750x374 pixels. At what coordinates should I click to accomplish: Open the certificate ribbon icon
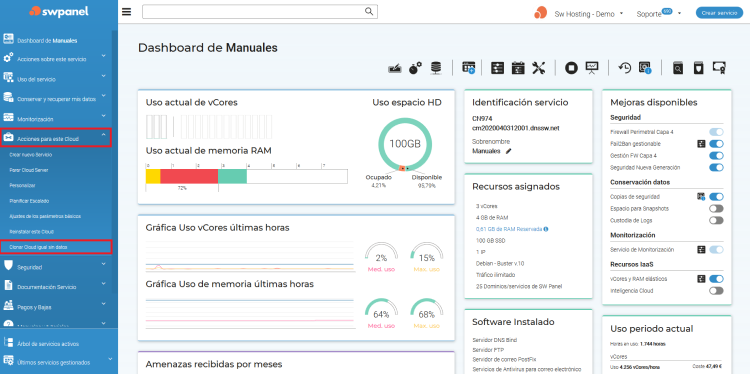coord(719,68)
